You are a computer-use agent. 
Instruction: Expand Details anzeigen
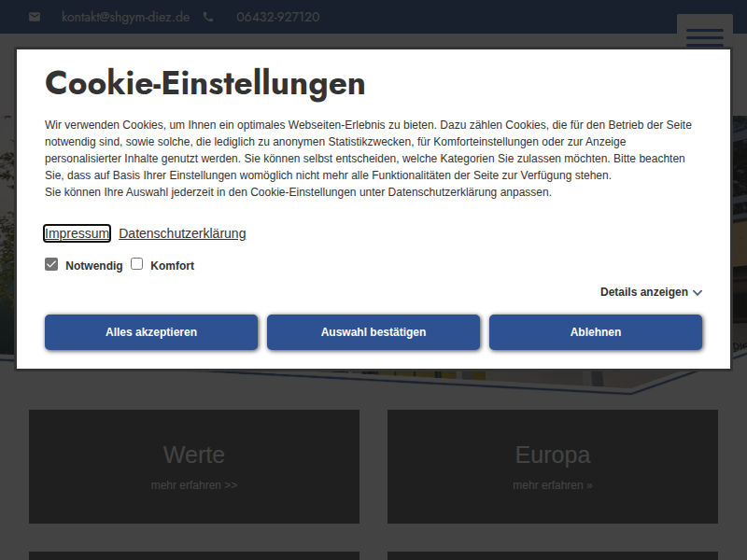pos(643,292)
